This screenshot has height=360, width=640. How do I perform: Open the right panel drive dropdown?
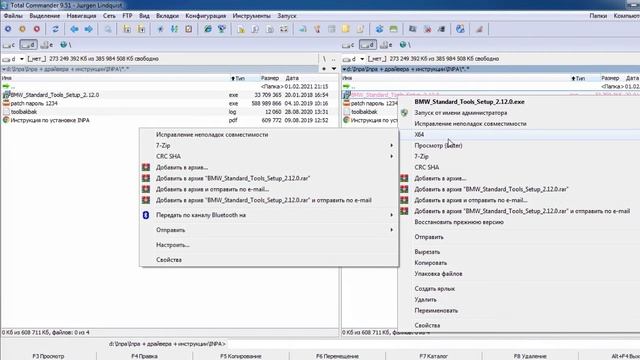(362, 59)
